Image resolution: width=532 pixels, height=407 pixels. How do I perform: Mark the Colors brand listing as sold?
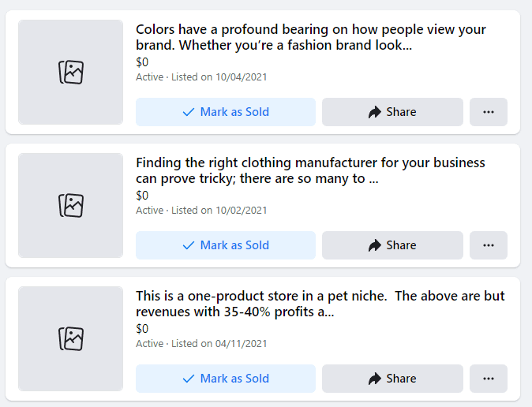226,112
